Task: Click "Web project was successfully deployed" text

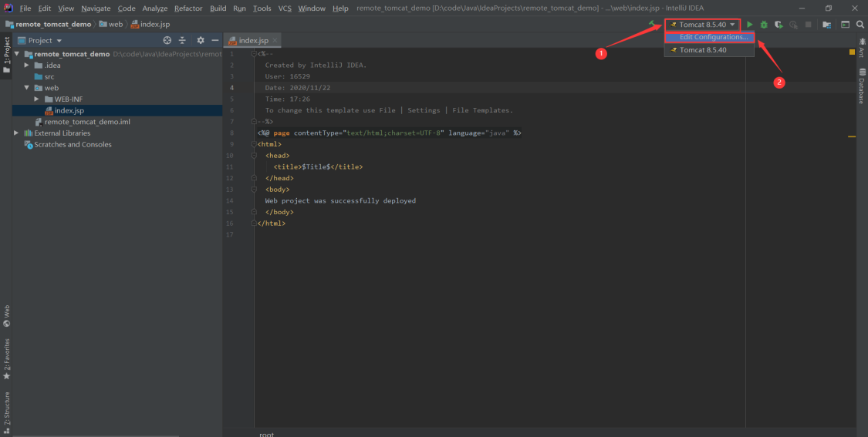Action: tap(340, 201)
